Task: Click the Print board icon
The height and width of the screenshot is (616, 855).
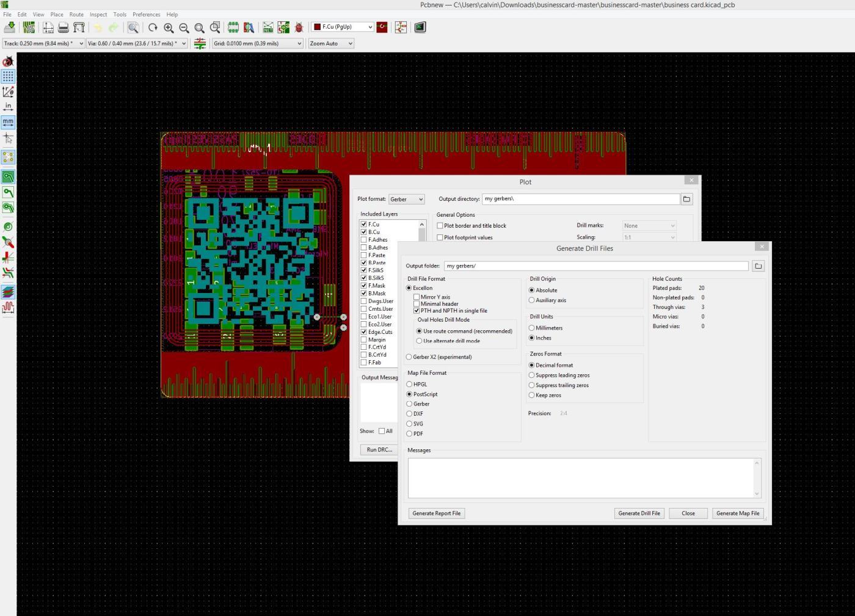Action: click(64, 27)
